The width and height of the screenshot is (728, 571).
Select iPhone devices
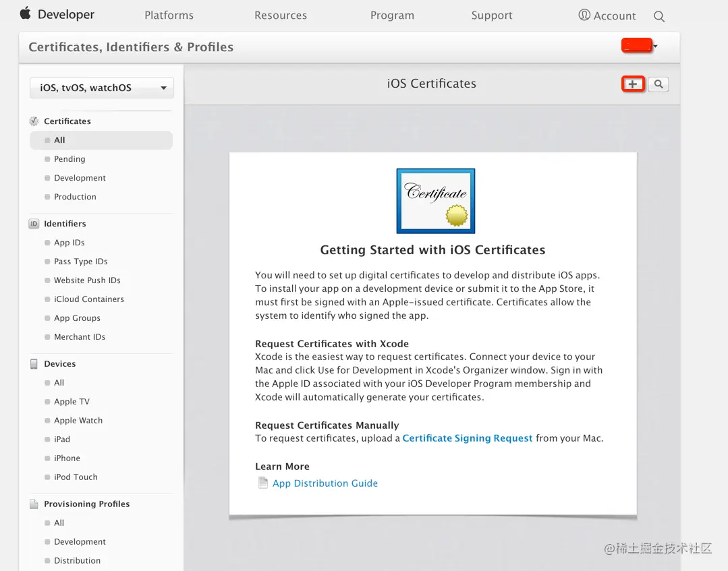67,458
